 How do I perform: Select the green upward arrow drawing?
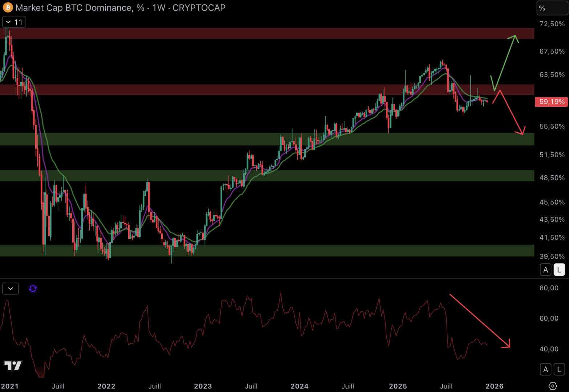tap(505, 63)
